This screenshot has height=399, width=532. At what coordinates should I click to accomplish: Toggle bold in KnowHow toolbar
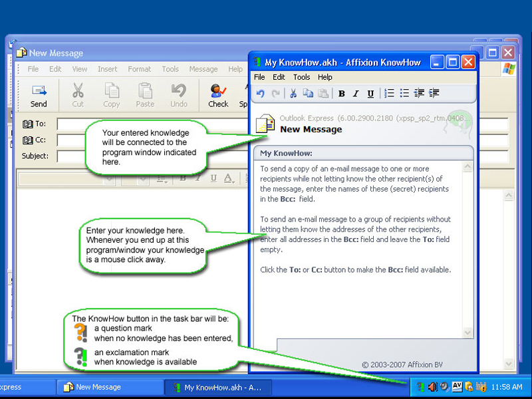click(342, 93)
